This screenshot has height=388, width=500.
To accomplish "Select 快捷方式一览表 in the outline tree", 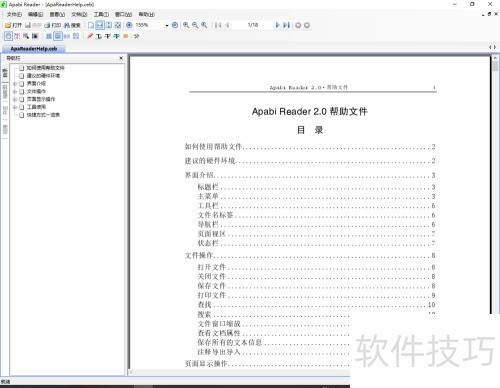I will pos(43,115).
